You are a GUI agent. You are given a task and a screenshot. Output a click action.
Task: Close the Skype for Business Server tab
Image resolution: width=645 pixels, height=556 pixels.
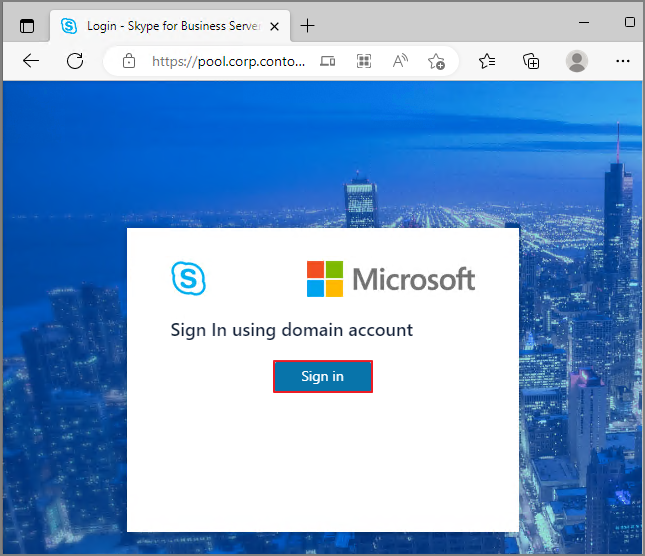[x=274, y=26]
